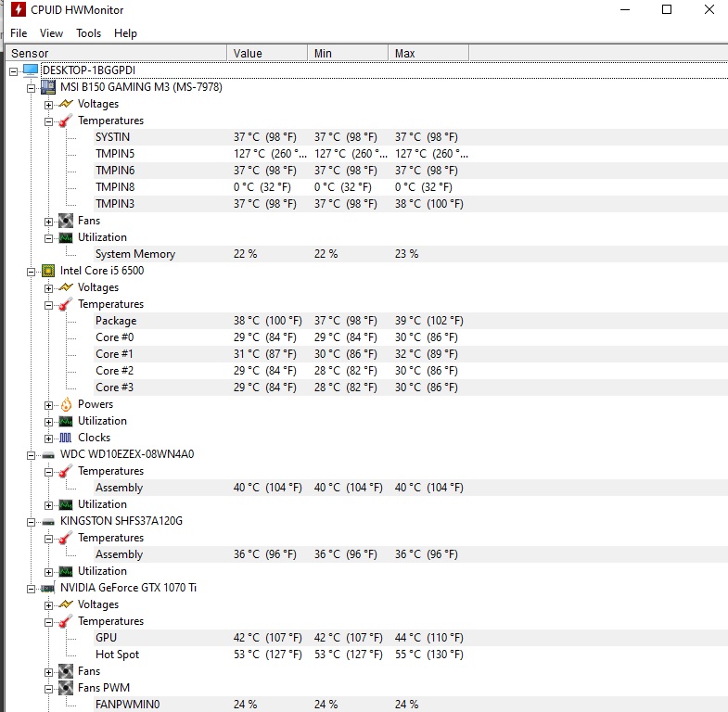This screenshot has width=728, height=712.
Task: Expand the motherboard Voltages node
Action: pyautogui.click(x=49, y=105)
